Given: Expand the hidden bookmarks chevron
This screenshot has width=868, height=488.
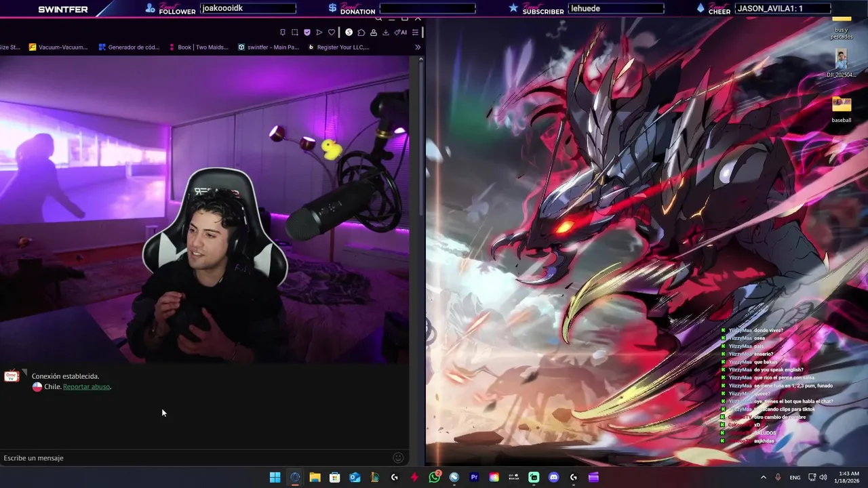Looking at the screenshot, I should click(x=418, y=47).
